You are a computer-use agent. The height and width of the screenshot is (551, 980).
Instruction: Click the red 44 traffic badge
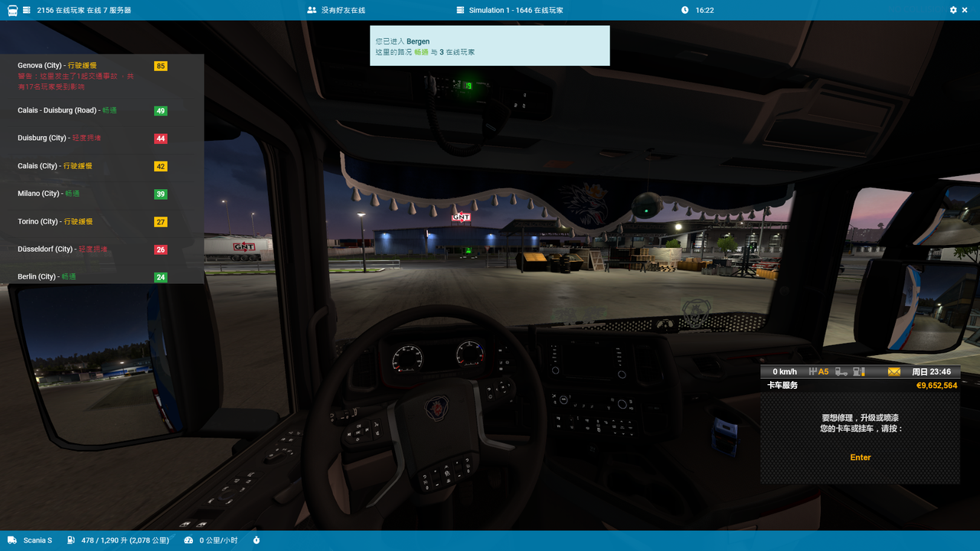click(161, 139)
